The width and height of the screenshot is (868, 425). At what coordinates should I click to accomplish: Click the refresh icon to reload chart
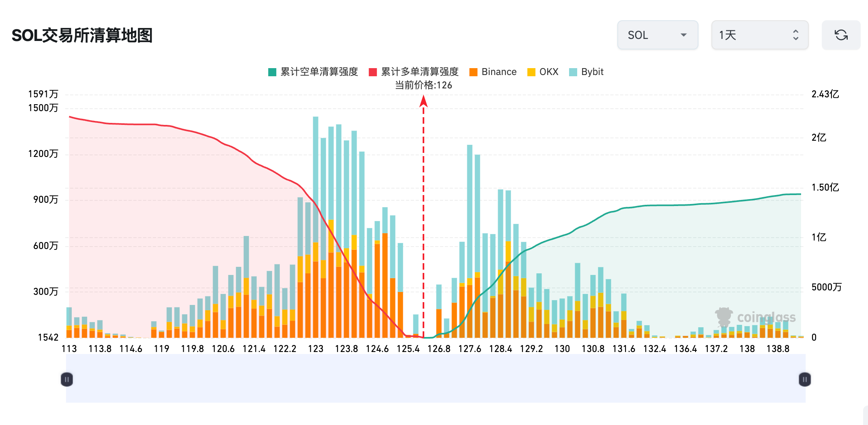(842, 35)
